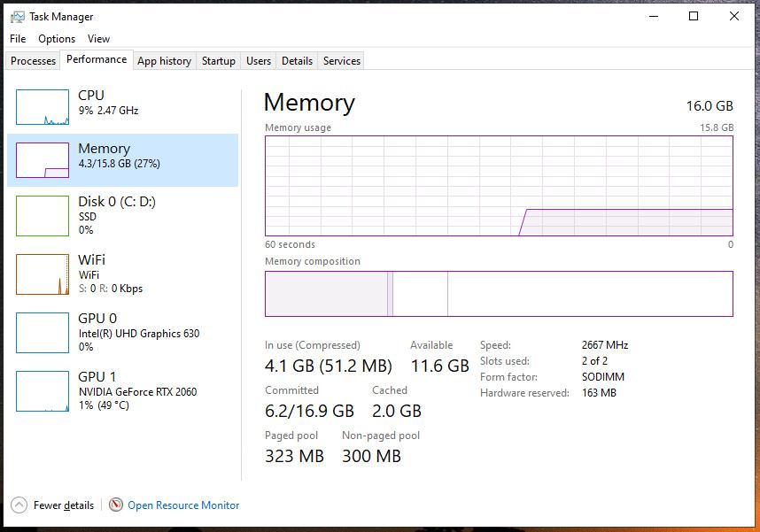760x532 pixels.
Task: Switch to the Services tab
Action: coord(342,61)
